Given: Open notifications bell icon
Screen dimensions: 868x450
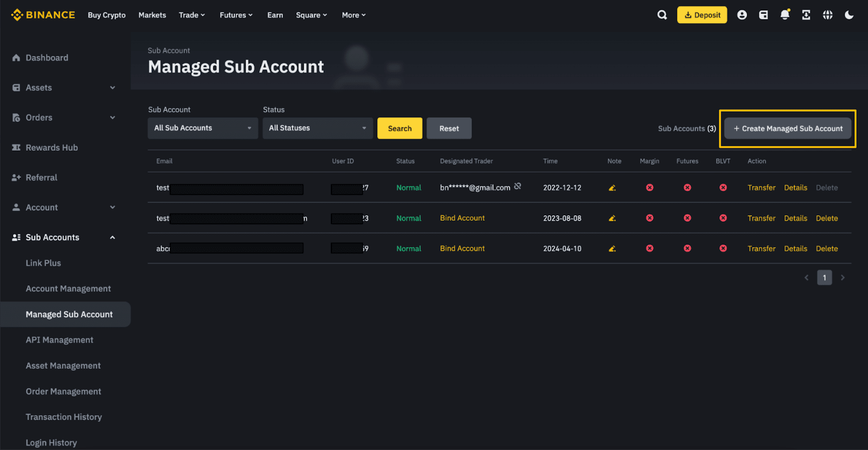Looking at the screenshot, I should 784,15.
